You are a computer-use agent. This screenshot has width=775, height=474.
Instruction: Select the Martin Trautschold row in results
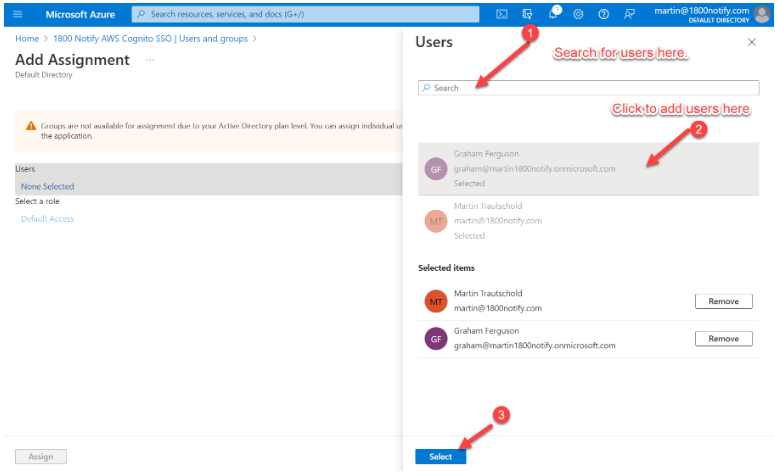589,221
